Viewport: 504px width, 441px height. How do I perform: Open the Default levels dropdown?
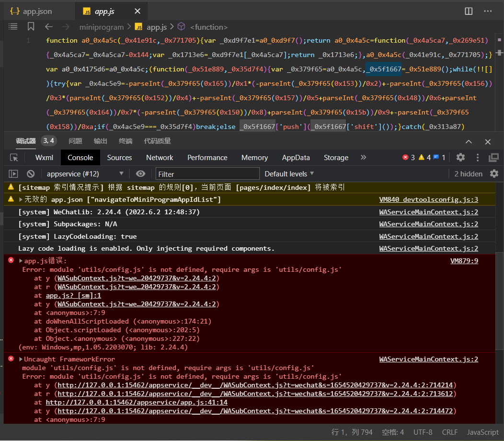(x=289, y=174)
